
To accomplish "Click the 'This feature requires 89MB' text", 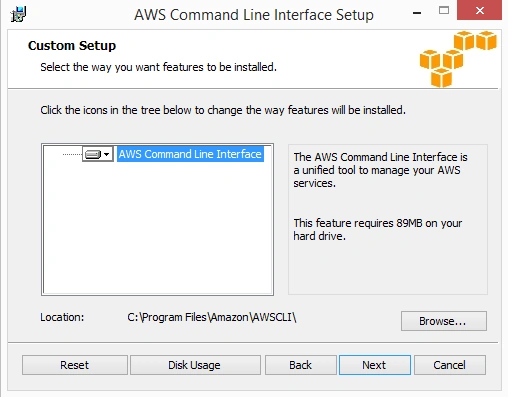I will (x=378, y=229).
